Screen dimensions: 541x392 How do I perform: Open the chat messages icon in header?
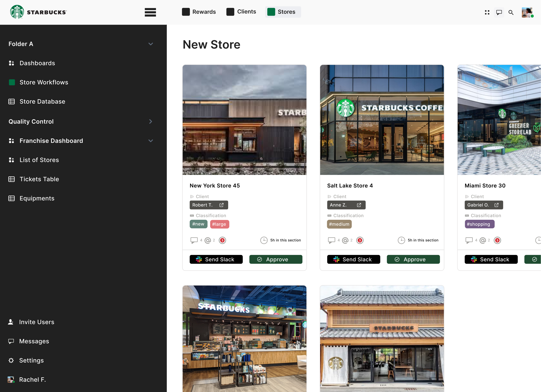click(499, 12)
